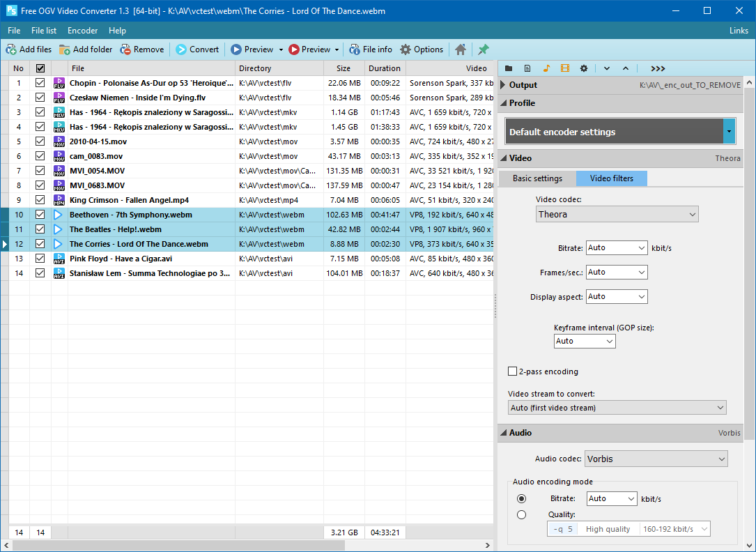Enable 2-pass encoding
The width and height of the screenshot is (756, 552).
(x=513, y=371)
